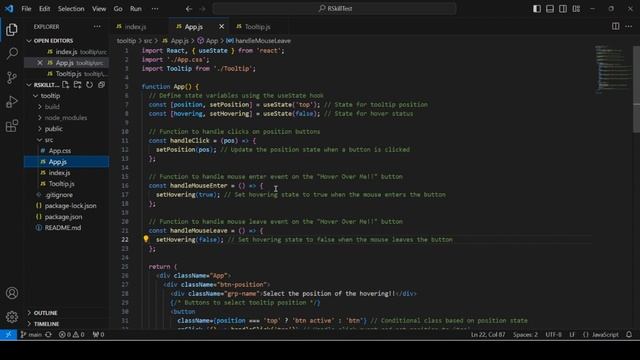
Task: Expand the build folder
Action: click(x=67, y=107)
